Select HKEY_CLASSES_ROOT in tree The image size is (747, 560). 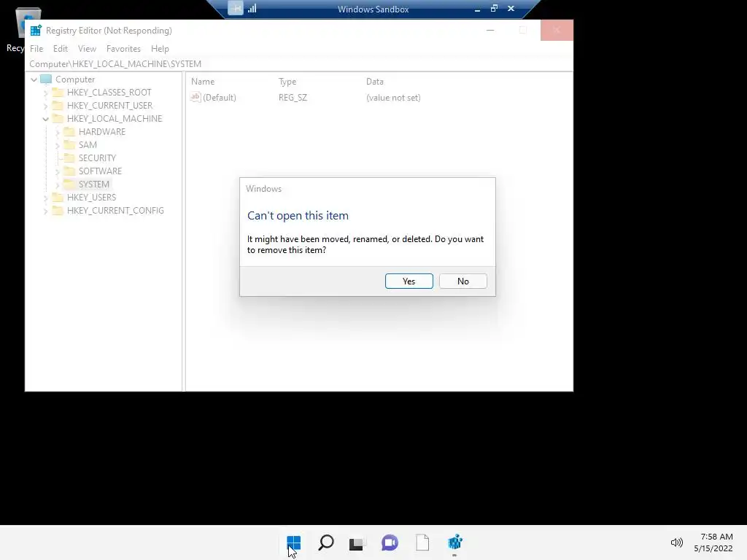tap(109, 93)
